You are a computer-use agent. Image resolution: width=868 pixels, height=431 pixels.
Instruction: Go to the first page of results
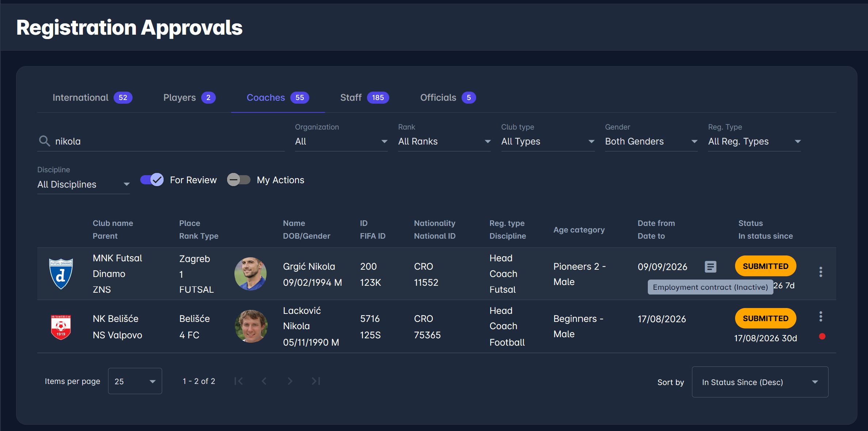click(238, 381)
